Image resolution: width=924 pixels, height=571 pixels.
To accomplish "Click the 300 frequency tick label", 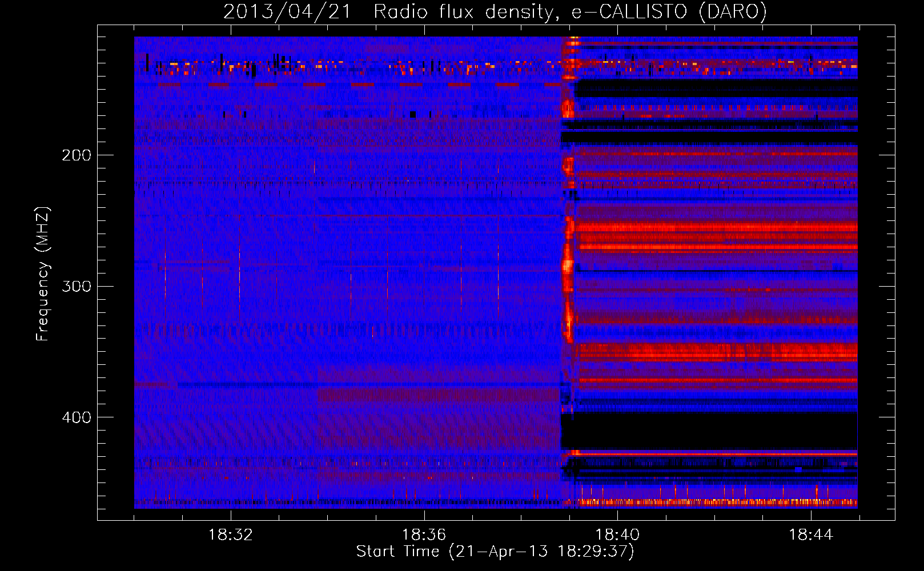I will [x=77, y=286].
